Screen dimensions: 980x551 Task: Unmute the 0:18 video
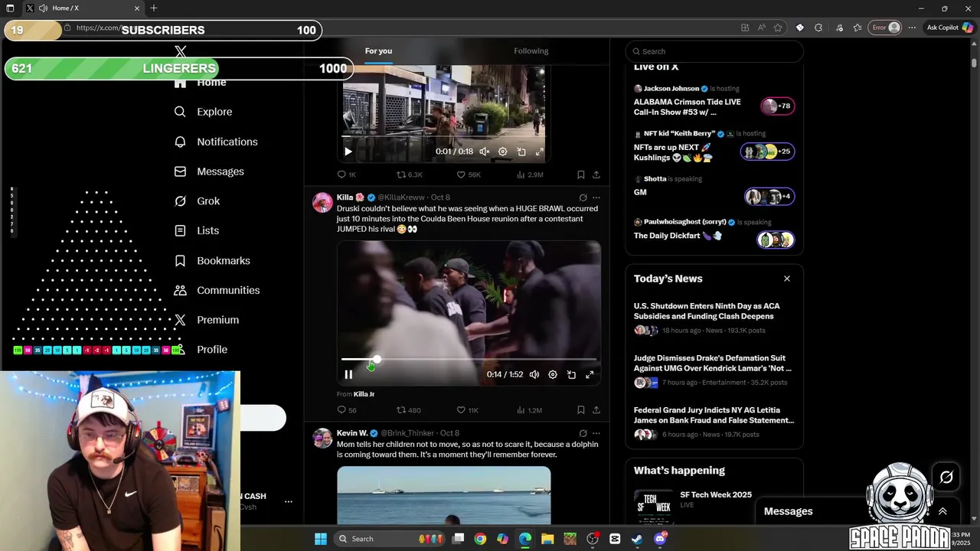pos(485,152)
